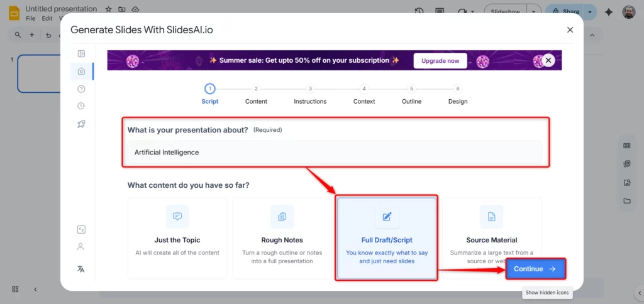Select the Just the Topic option
Image resolution: width=644 pixels, height=304 pixels.
pyautogui.click(x=177, y=238)
